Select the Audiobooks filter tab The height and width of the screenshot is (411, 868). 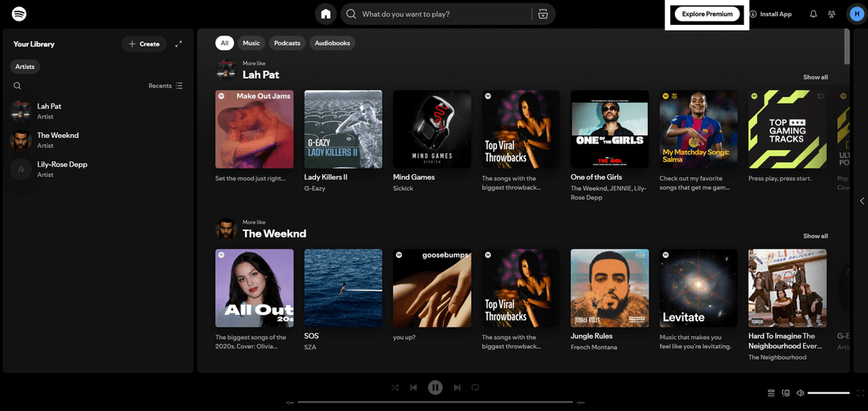pos(332,43)
